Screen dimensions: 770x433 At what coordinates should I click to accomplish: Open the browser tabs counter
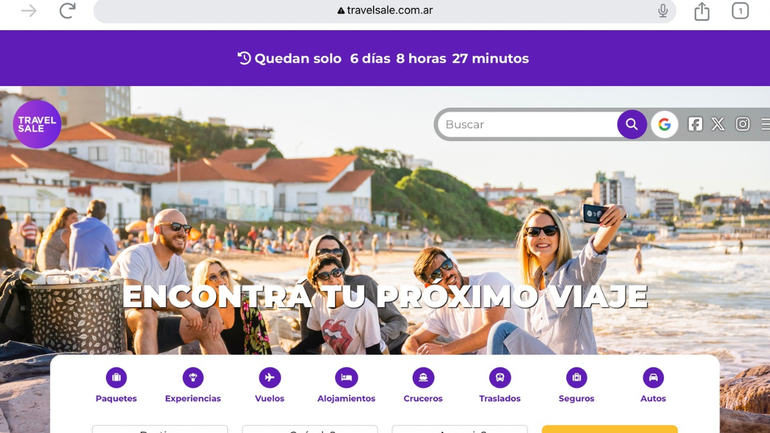click(x=740, y=11)
